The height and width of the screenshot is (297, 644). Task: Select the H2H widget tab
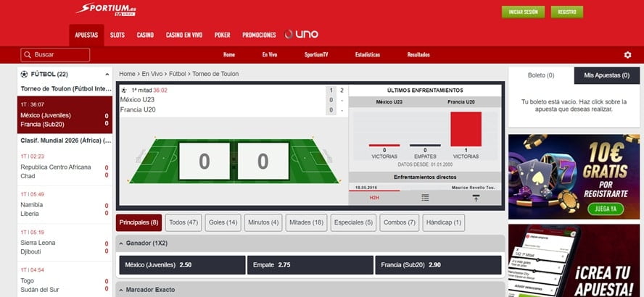(374, 198)
